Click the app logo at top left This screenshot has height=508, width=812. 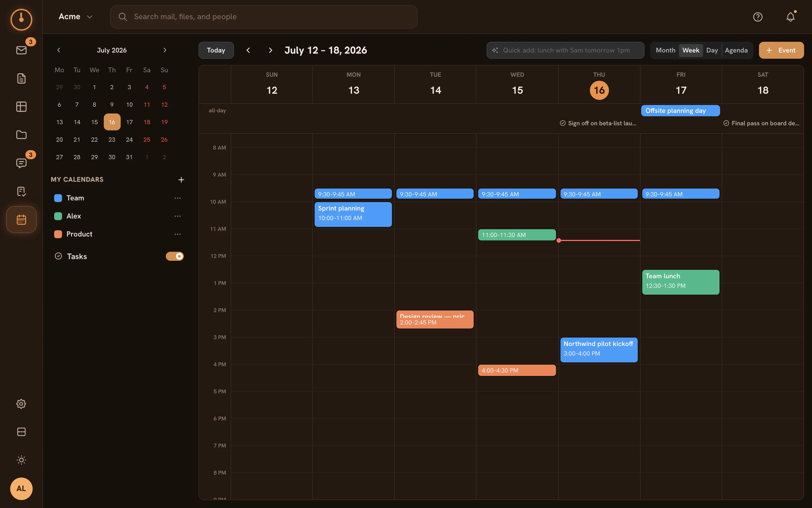pyautogui.click(x=21, y=19)
